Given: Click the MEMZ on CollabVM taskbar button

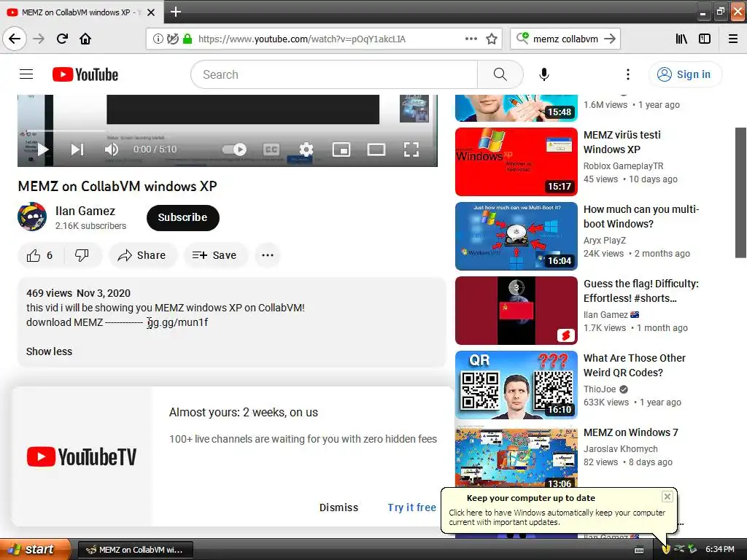Looking at the screenshot, I should coord(135,550).
